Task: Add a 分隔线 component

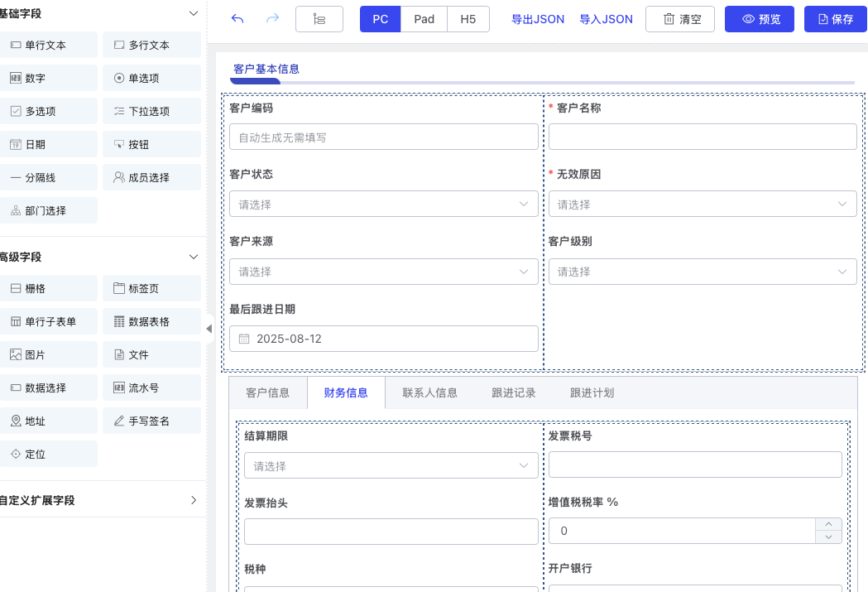Action: [49, 178]
